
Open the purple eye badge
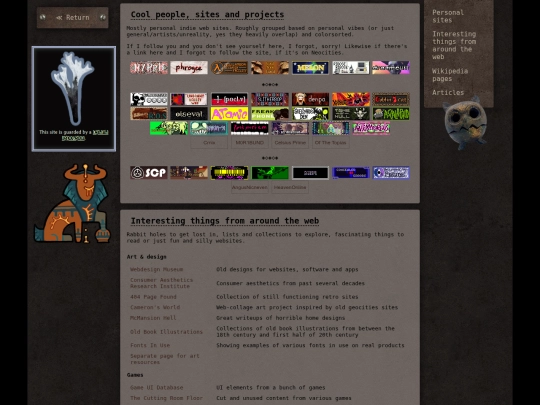click(x=391, y=173)
